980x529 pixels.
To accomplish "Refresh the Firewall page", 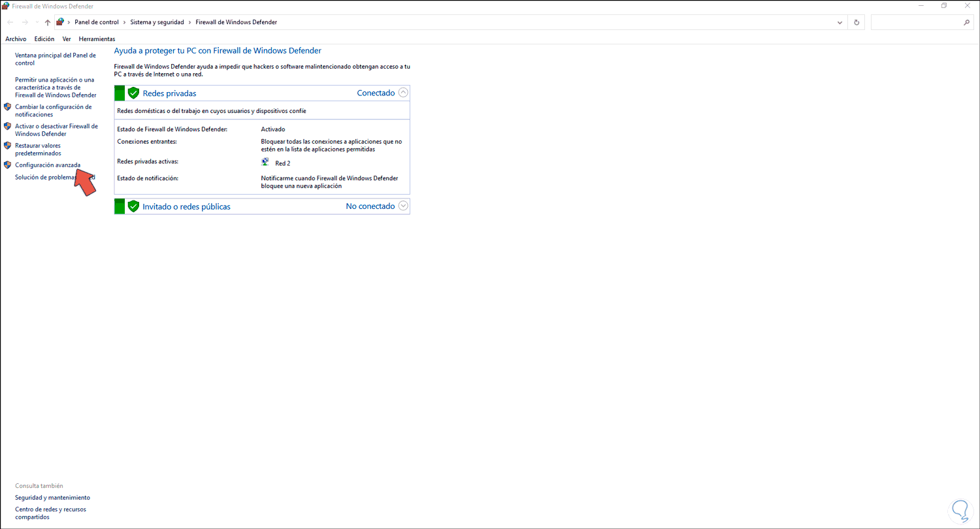I will 857,22.
